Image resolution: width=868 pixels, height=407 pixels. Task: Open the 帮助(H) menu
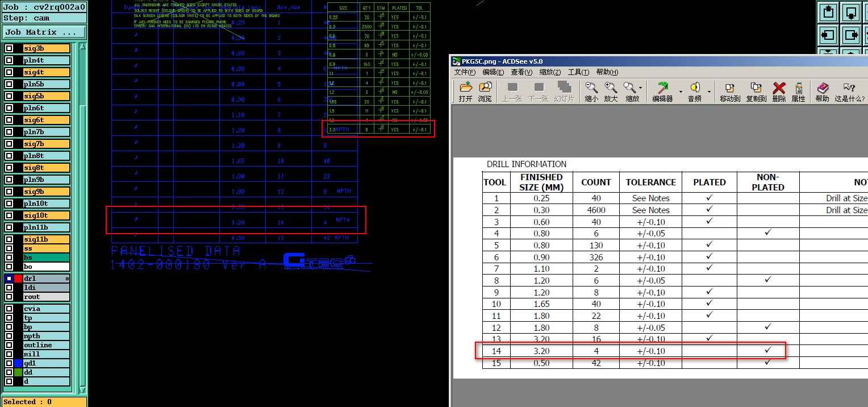[607, 72]
